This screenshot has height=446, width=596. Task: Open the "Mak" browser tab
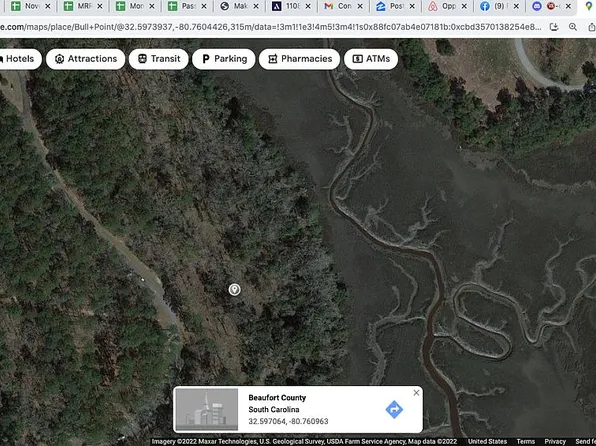click(239, 6)
